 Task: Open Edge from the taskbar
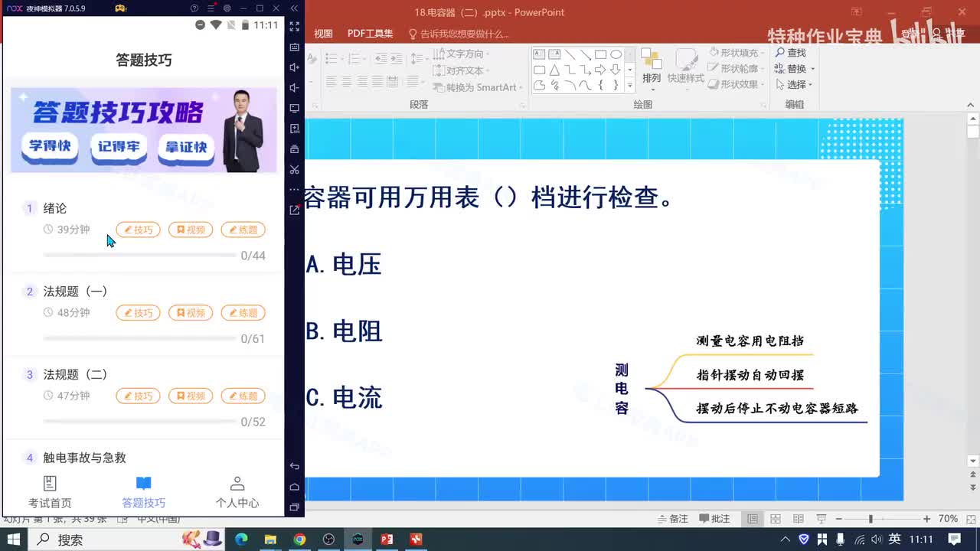pos(241,540)
